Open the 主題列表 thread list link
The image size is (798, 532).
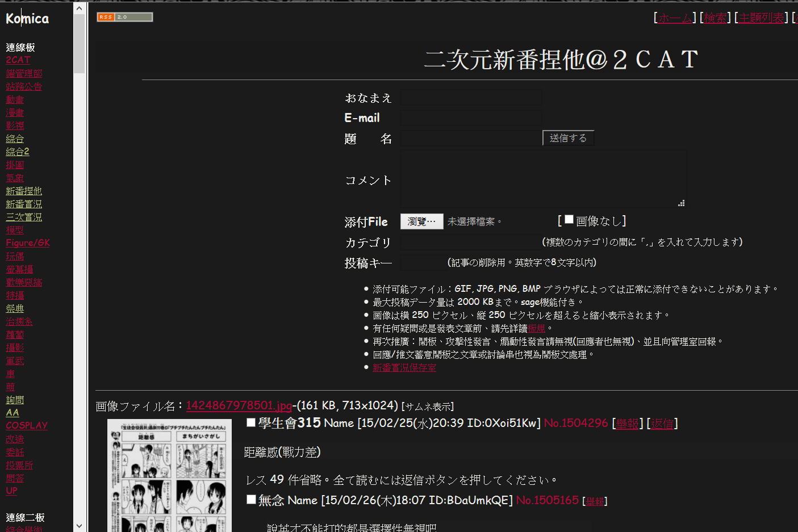tap(761, 17)
